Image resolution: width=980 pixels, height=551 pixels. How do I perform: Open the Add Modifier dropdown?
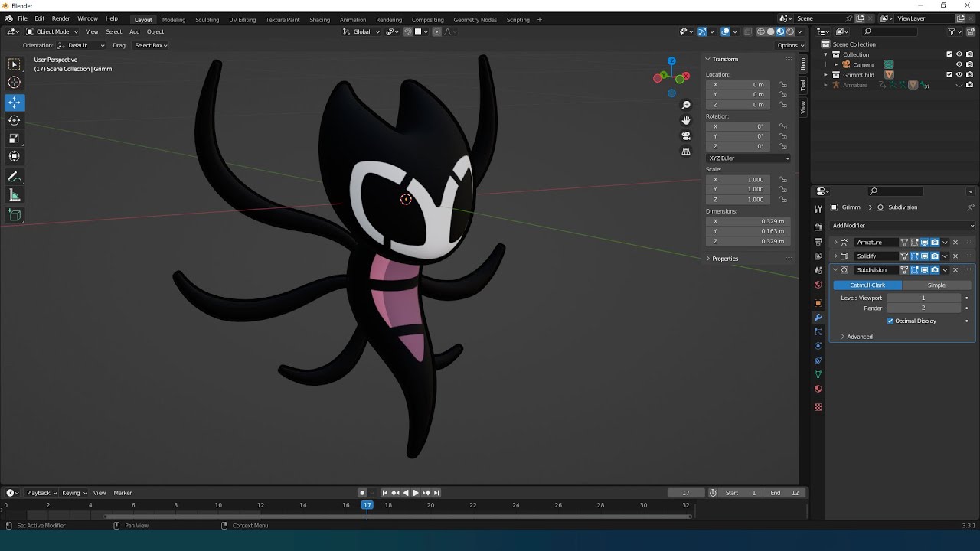[x=903, y=226]
